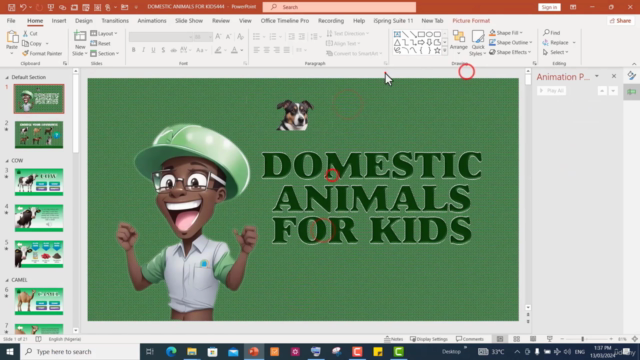The width and height of the screenshot is (640, 360).
Task: Open the Section dropdown
Action: click(x=105, y=53)
